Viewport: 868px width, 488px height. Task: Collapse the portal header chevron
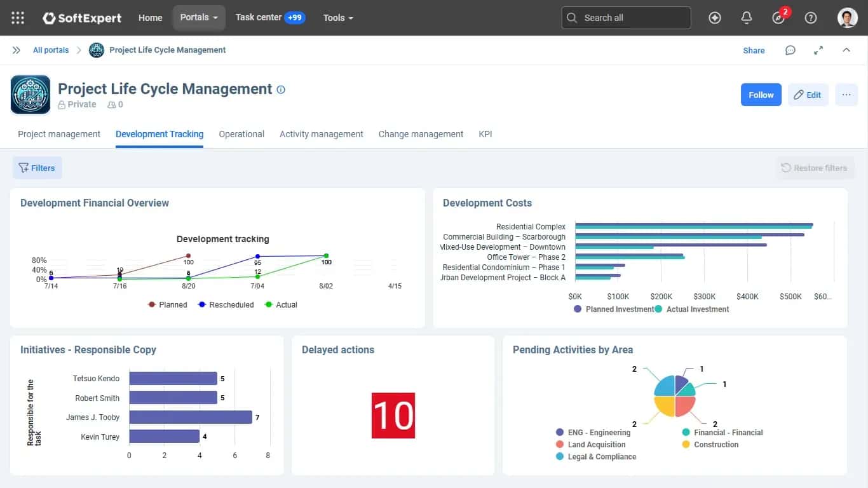pyautogui.click(x=846, y=50)
